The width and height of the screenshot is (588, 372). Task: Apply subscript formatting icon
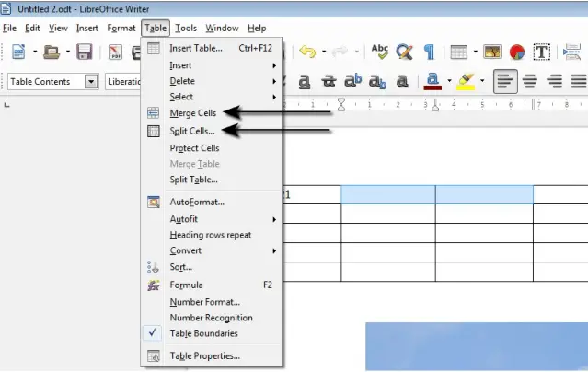377,81
